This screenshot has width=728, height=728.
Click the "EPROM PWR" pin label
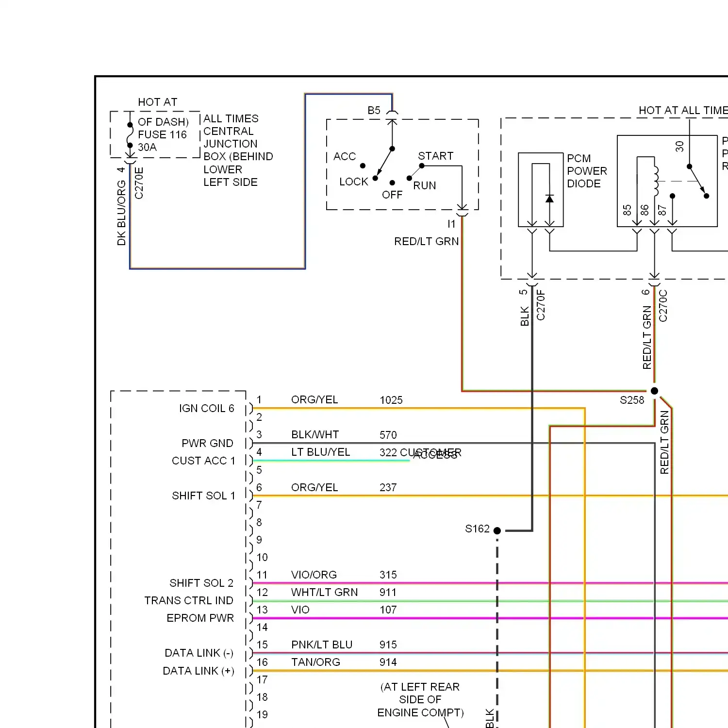tap(200, 618)
